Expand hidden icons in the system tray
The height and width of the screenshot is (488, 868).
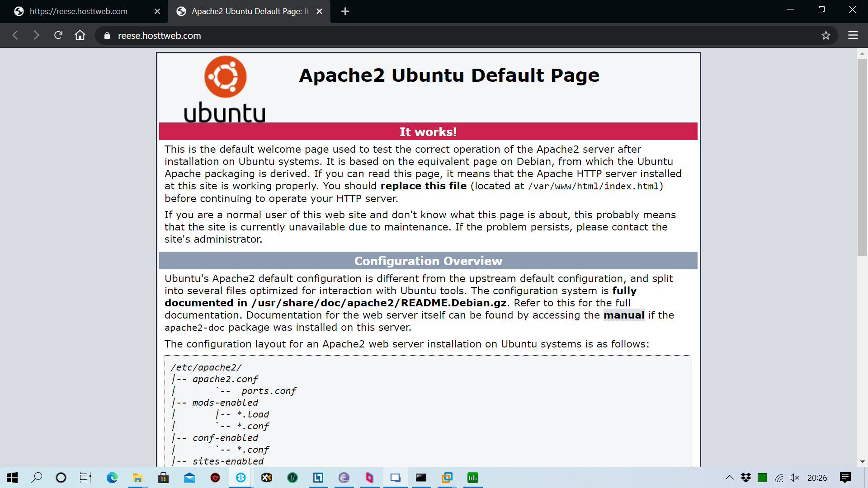tap(729, 478)
